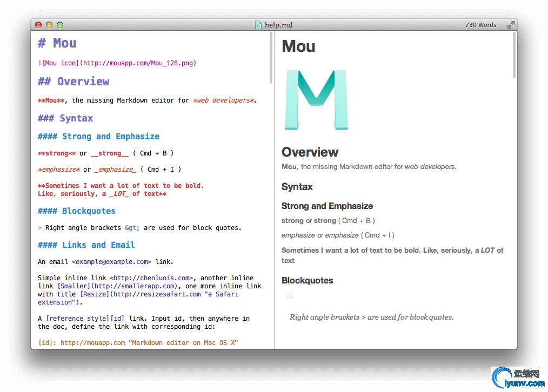Click the '[id]: http://mouapp.com' definition line

tap(138, 343)
